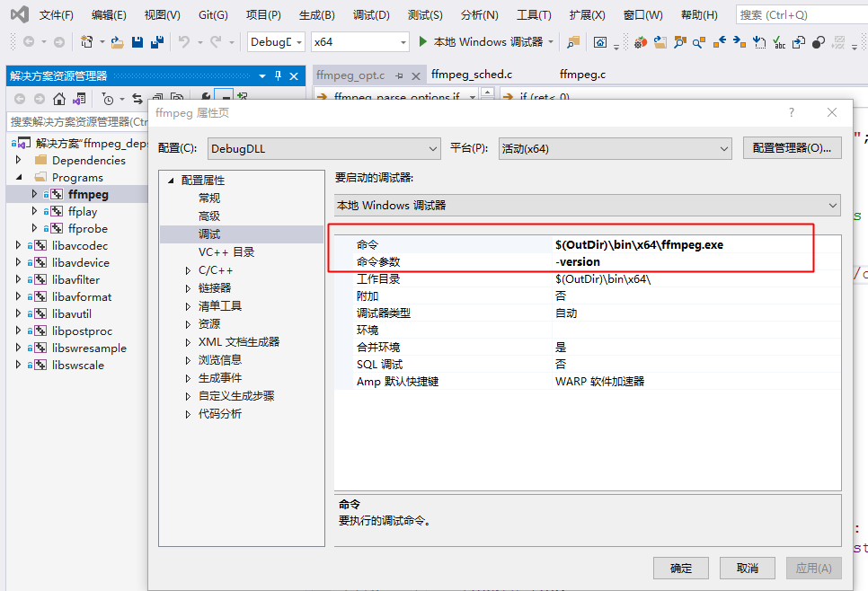The width and height of the screenshot is (868, 591).
Task: Switch to the ffmpeg_sched.c tab
Action: pyautogui.click(x=472, y=75)
